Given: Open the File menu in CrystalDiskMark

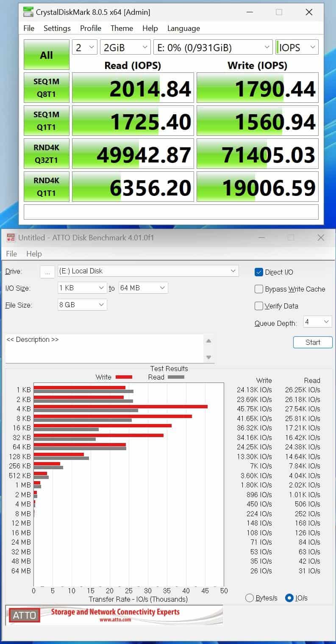Looking at the screenshot, I should click(x=29, y=28).
